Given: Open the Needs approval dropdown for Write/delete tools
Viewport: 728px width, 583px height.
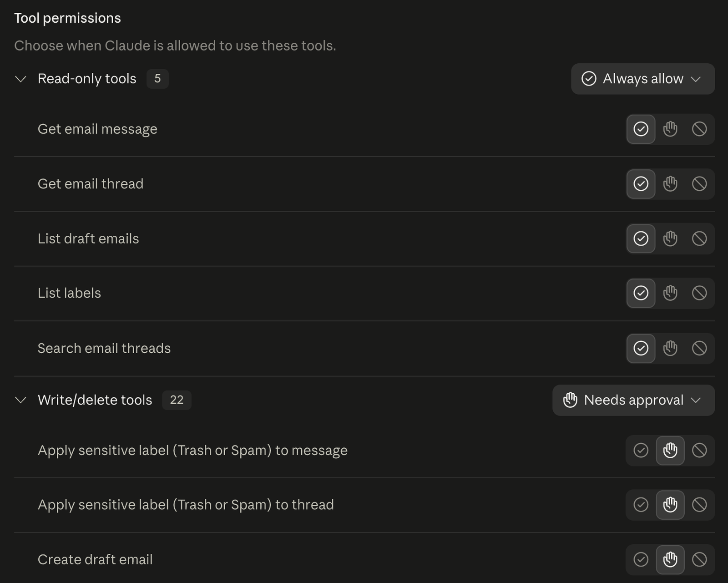Looking at the screenshot, I should pyautogui.click(x=633, y=400).
